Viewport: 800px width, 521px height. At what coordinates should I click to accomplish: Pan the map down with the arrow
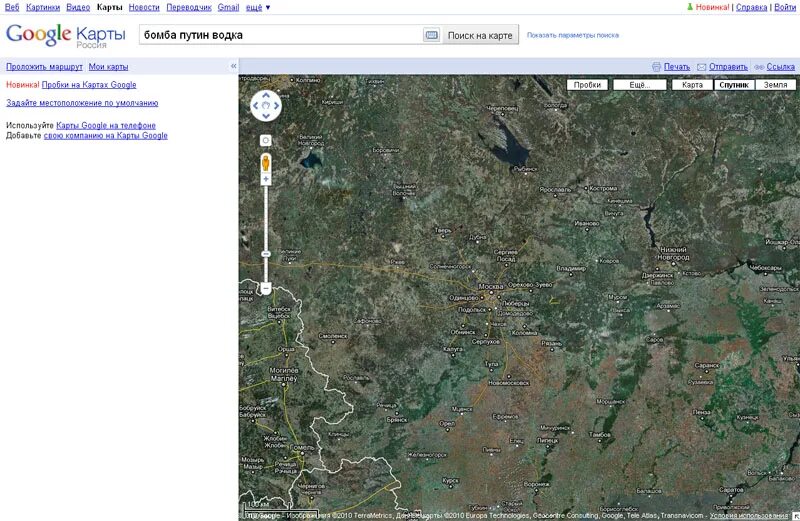(x=266, y=116)
